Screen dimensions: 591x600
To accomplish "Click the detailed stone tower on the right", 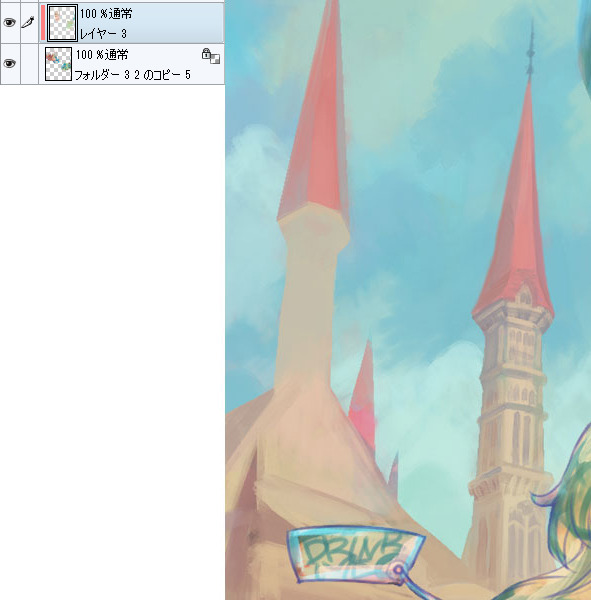I will point(511,413).
